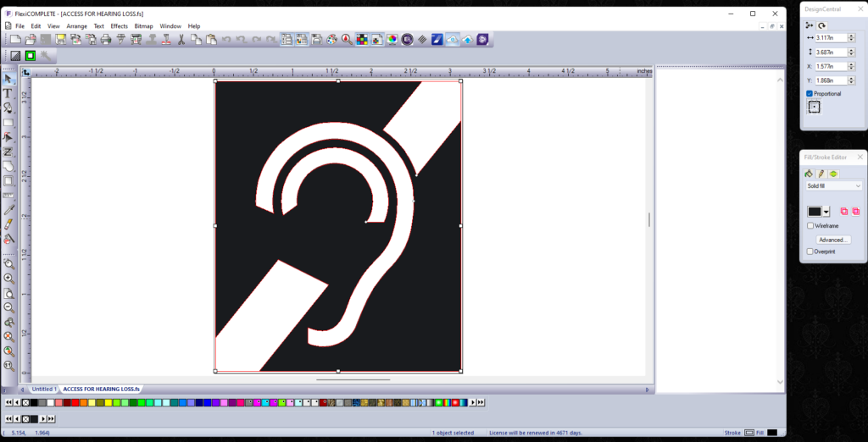Choose the Eyedropper tool
Viewport: 868px width, 442px height.
[8, 210]
